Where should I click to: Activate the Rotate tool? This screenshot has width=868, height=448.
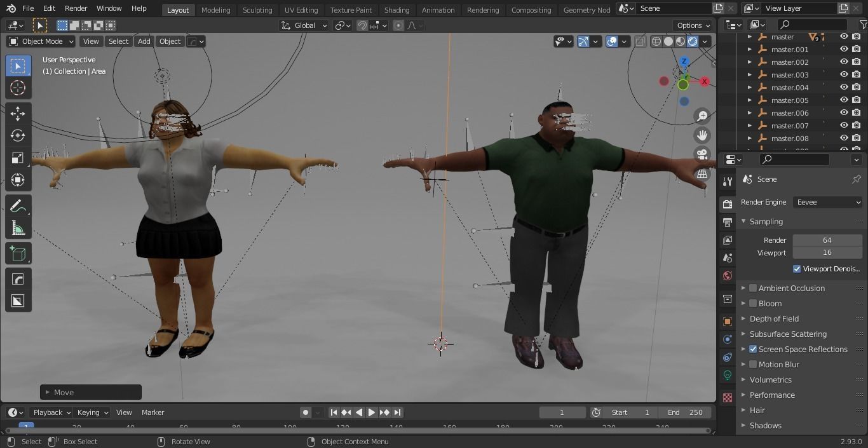(18, 135)
